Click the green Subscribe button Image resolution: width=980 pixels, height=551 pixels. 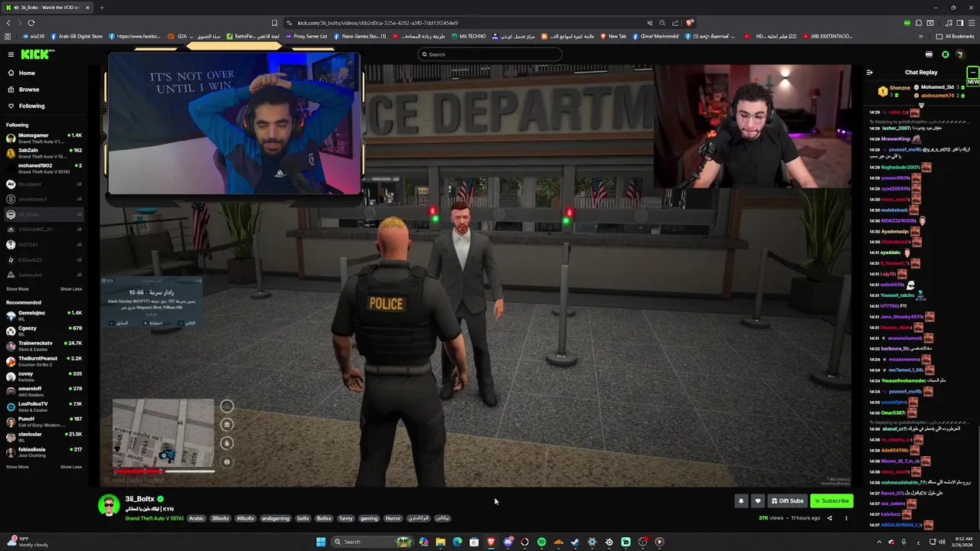click(831, 501)
